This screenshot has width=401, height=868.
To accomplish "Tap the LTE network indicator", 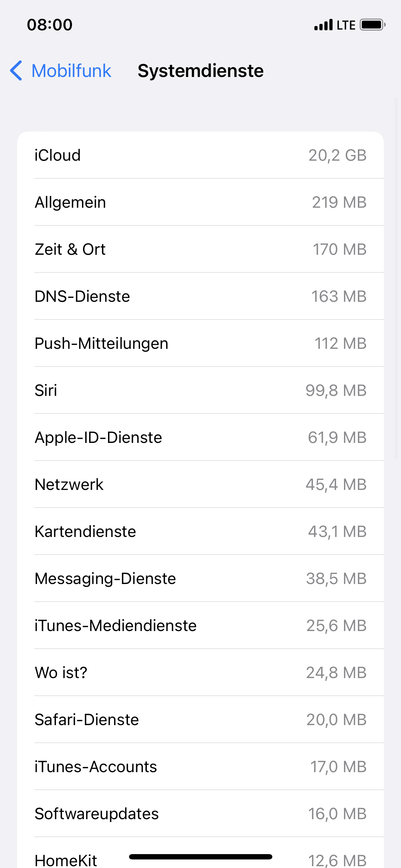I will 346,25.
